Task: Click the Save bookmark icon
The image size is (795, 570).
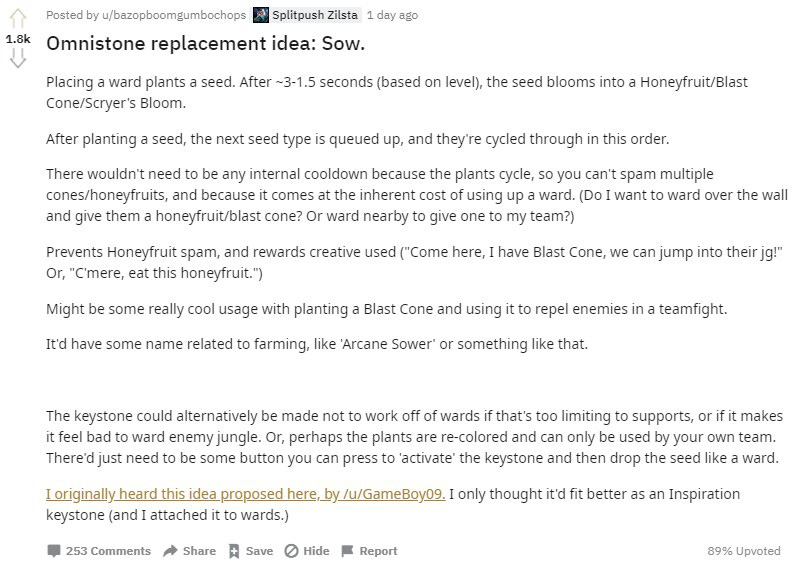Action: pos(234,551)
